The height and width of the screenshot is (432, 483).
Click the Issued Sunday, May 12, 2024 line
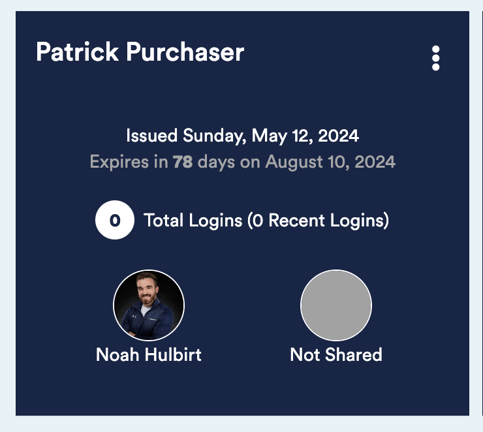(x=242, y=136)
